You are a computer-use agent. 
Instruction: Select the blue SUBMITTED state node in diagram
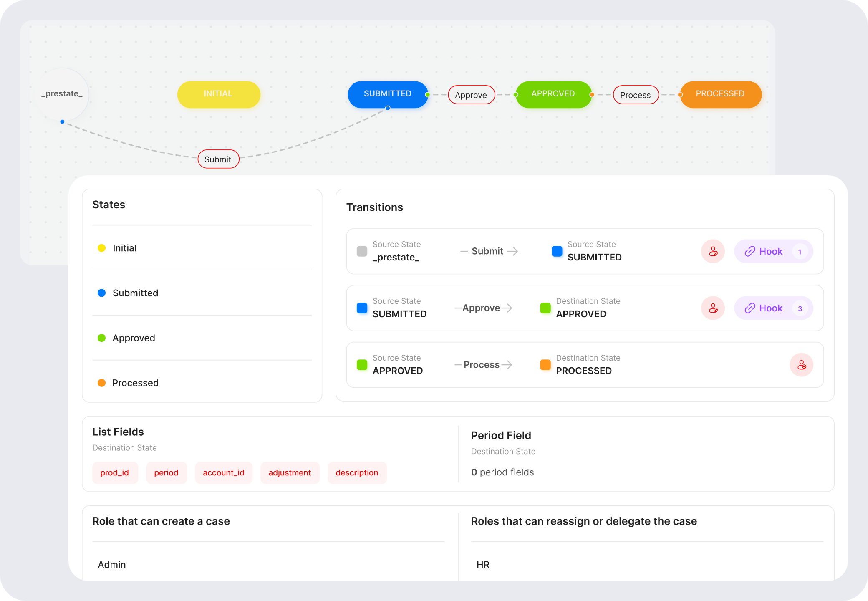(387, 94)
